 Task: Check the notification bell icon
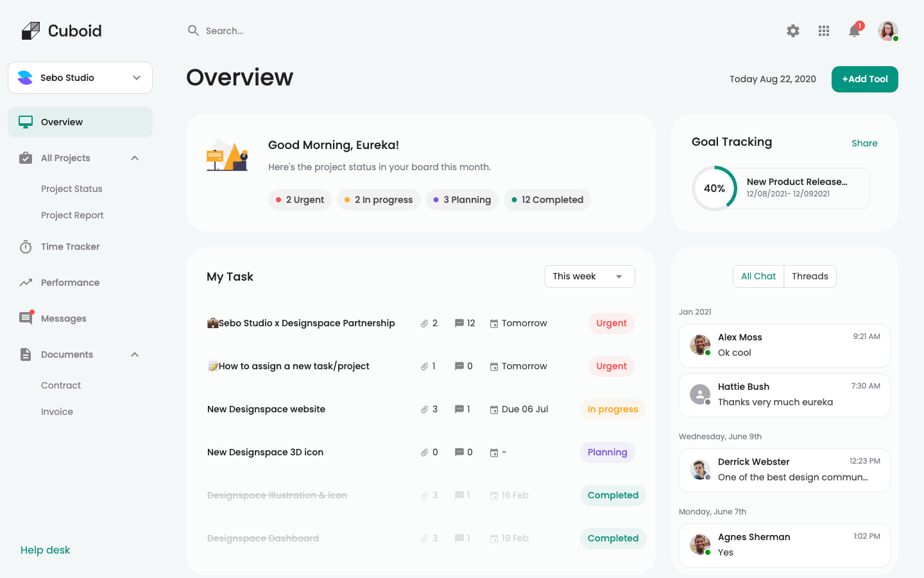point(854,31)
